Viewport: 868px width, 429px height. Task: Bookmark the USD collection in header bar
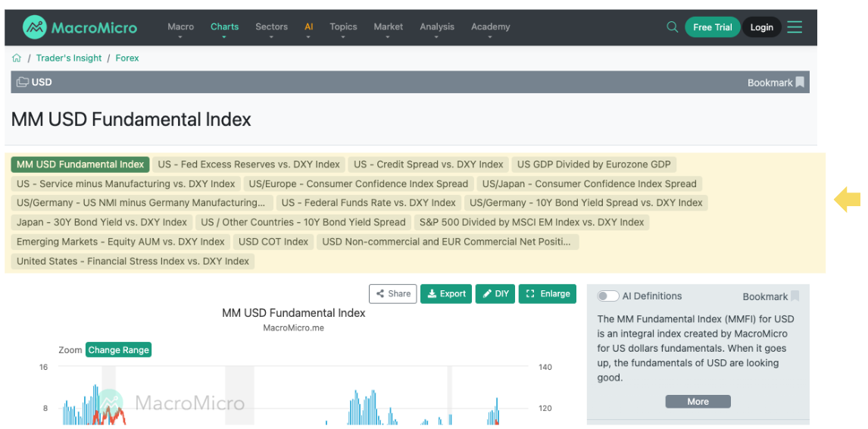click(776, 83)
